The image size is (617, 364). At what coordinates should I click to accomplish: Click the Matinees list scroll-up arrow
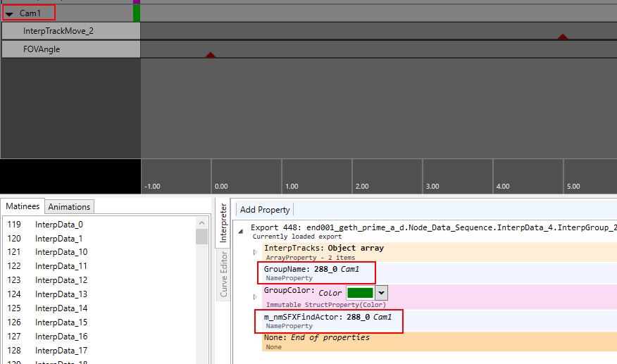pyautogui.click(x=201, y=223)
